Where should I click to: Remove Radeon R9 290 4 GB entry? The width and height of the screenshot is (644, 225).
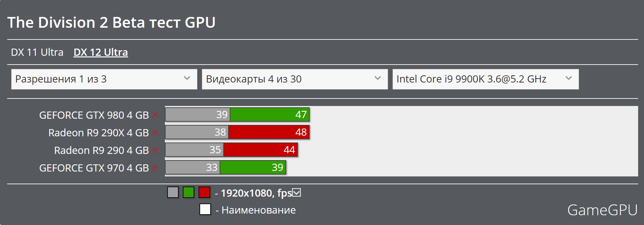point(155,150)
